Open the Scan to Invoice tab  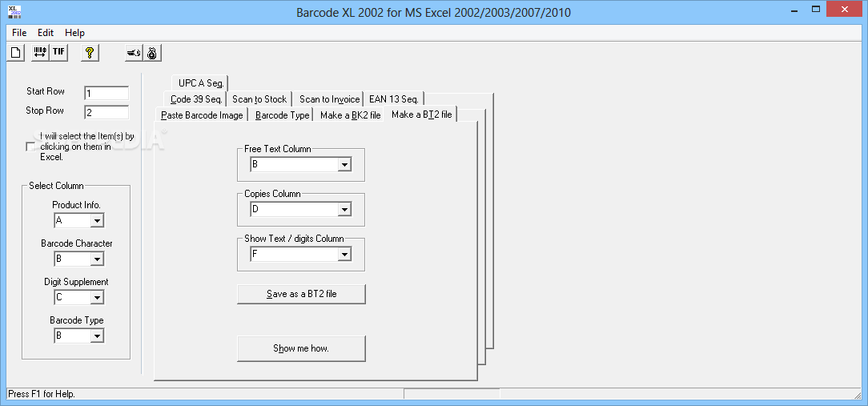click(329, 99)
